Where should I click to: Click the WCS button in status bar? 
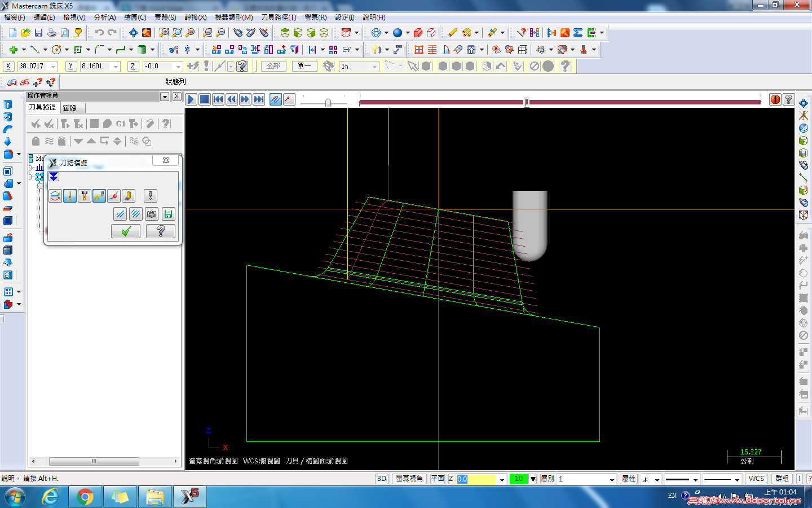click(x=756, y=479)
